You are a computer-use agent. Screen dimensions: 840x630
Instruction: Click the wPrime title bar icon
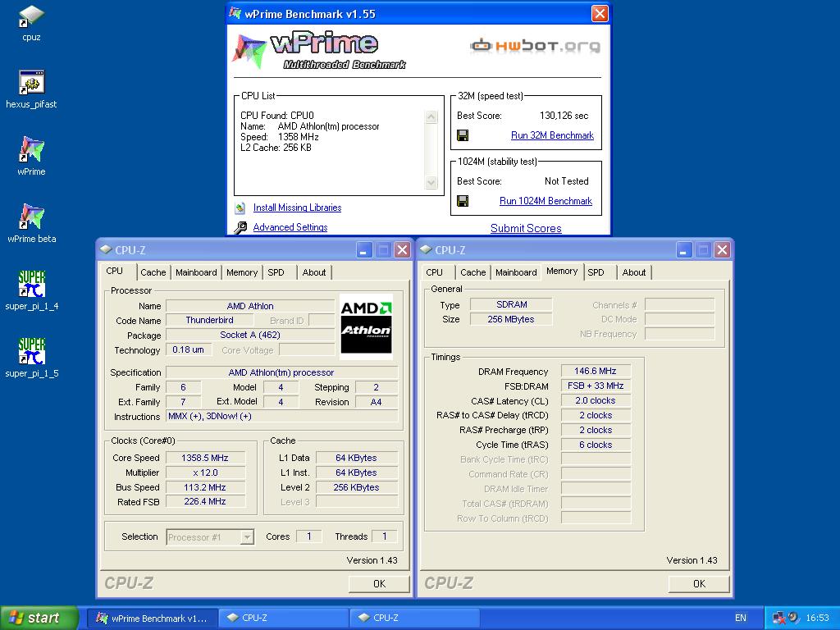coord(235,13)
